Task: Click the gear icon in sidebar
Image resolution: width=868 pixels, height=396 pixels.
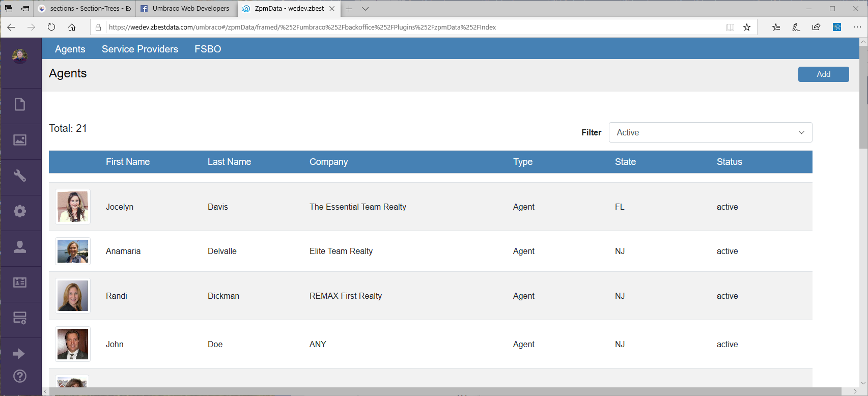Action: point(20,211)
